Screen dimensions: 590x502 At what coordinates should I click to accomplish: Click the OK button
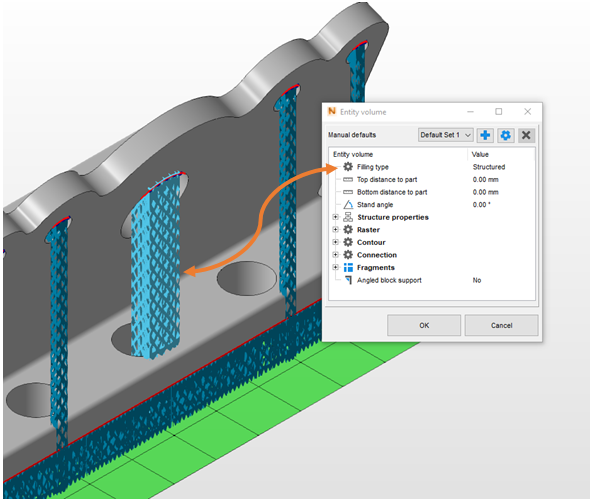click(424, 325)
